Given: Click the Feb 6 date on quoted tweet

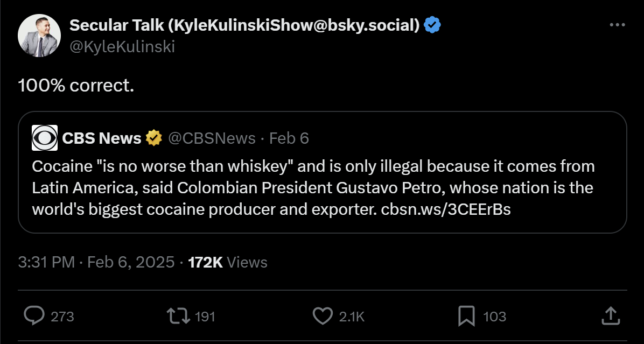Looking at the screenshot, I should coord(289,138).
